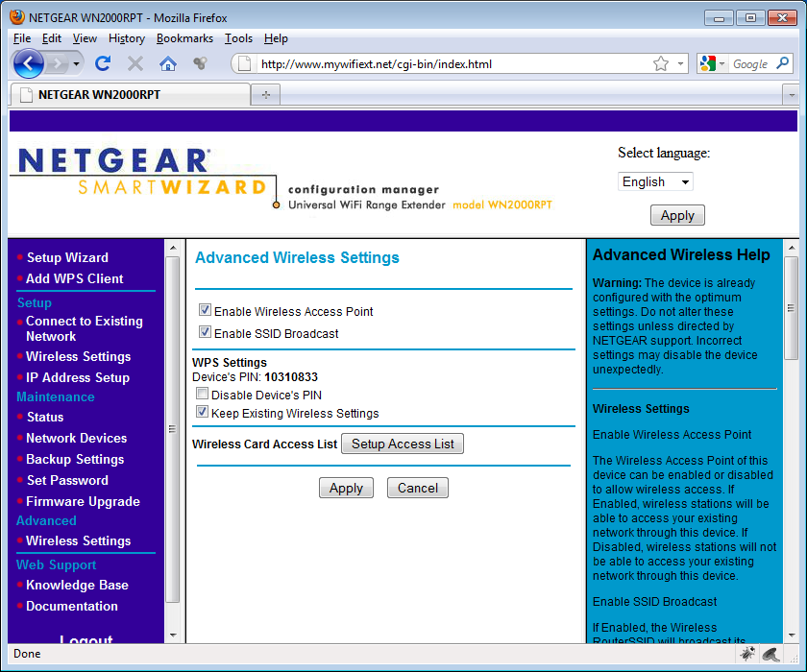Screen dimensions: 807x672
Task: Open the Edit menu
Action: (52, 38)
